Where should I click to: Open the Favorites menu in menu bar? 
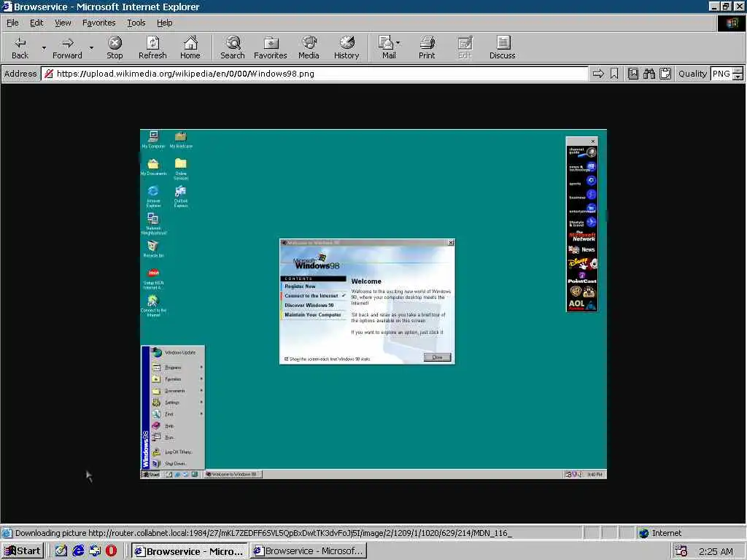(x=98, y=23)
